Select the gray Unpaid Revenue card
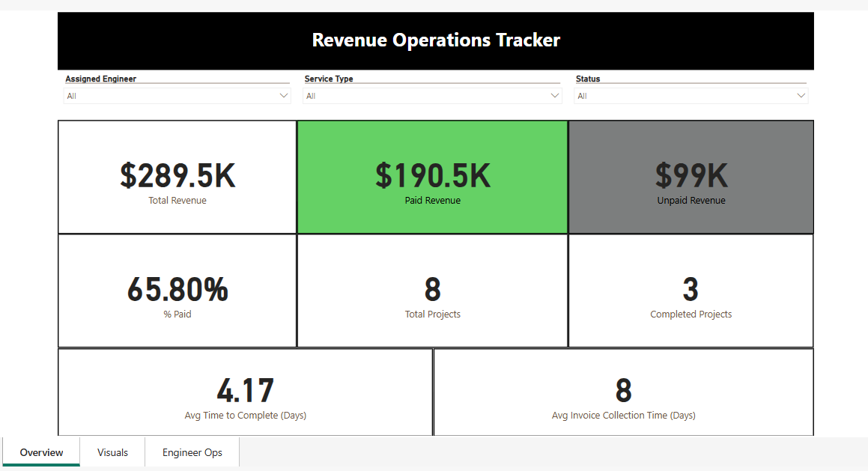This screenshot has height=471, width=868. pos(691,177)
